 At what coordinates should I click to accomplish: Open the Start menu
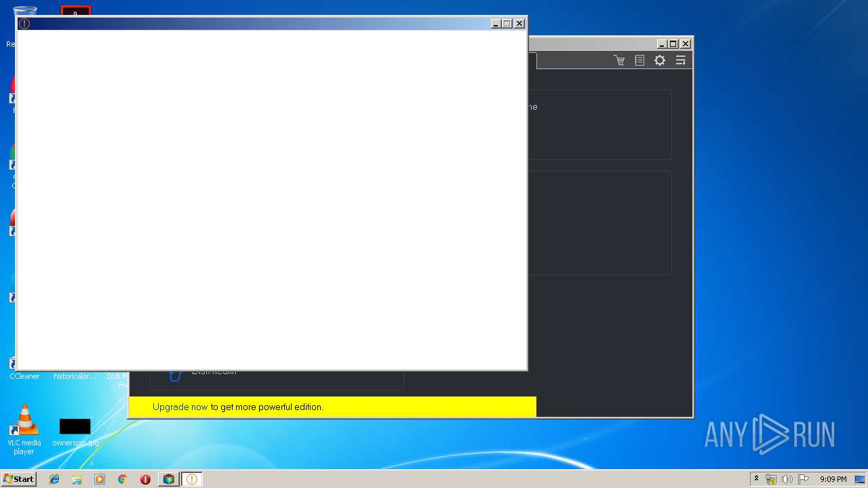pyautogui.click(x=18, y=479)
